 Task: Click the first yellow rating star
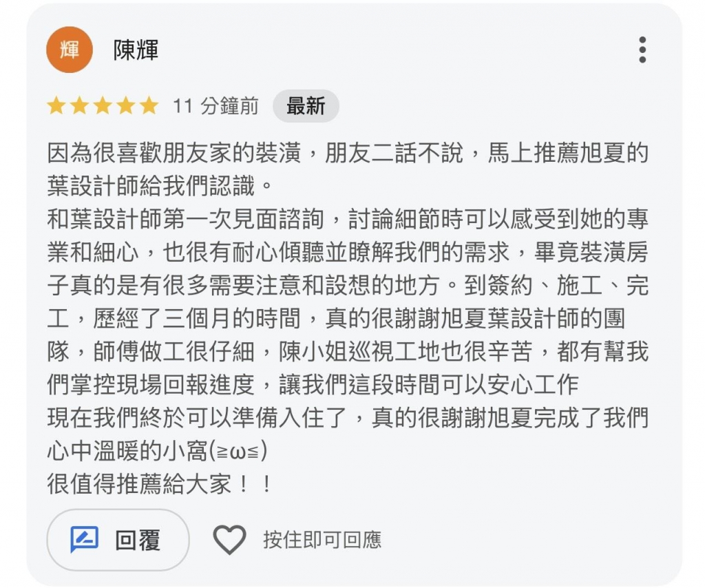click(56, 106)
